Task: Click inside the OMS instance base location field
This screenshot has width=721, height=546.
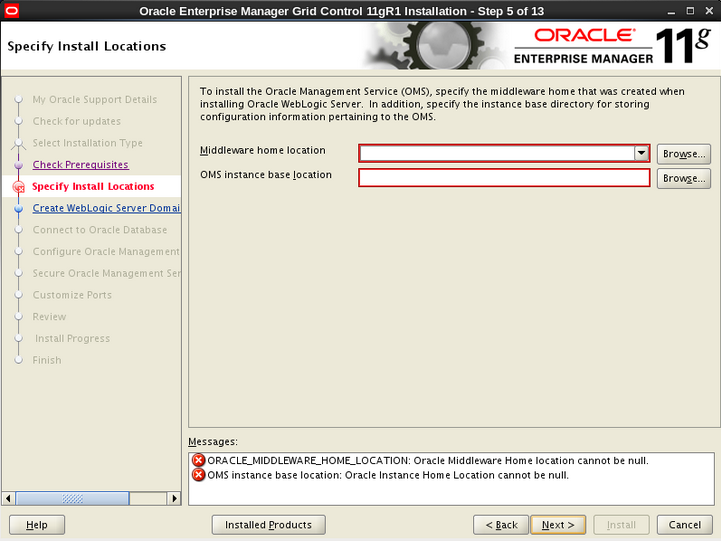Action: 504,178
